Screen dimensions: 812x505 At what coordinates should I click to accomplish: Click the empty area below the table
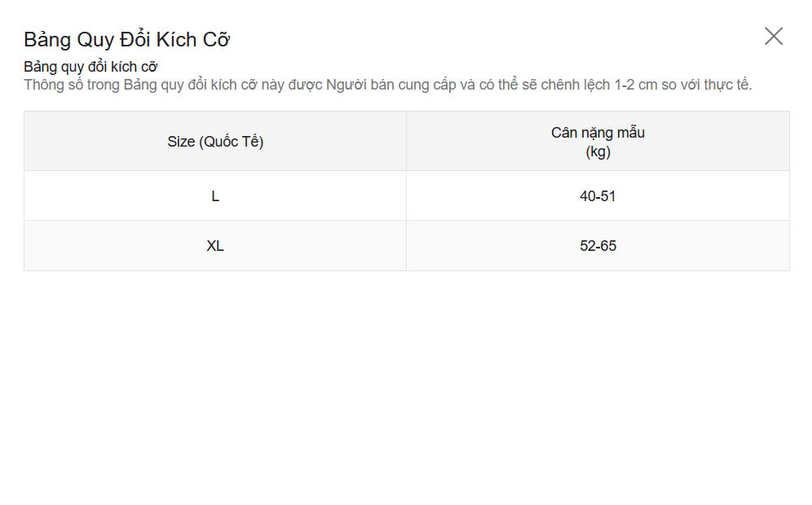click(x=406, y=383)
